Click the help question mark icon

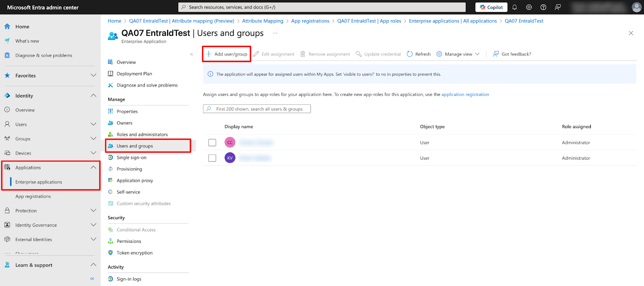pos(543,7)
